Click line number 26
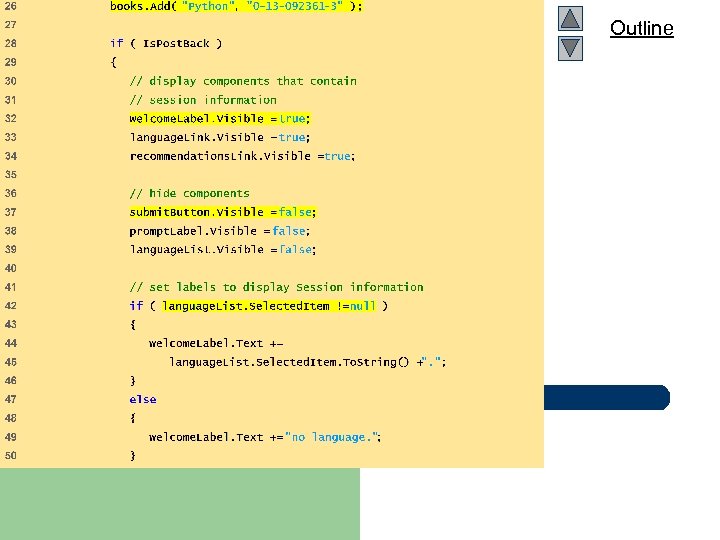Viewport: 720px width, 540px height. pos(10,6)
